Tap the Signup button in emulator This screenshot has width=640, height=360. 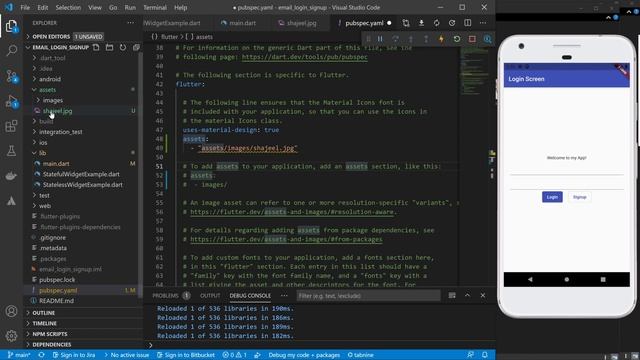click(579, 197)
